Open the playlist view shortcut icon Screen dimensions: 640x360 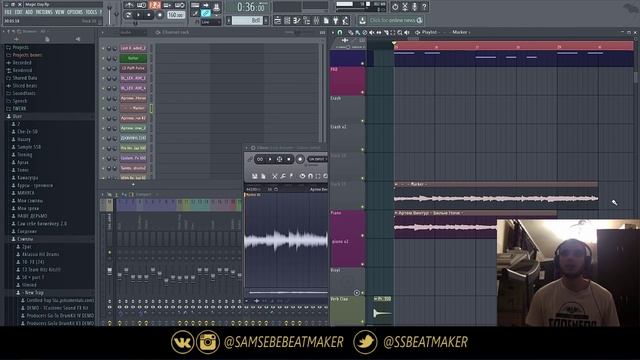[278, 20]
